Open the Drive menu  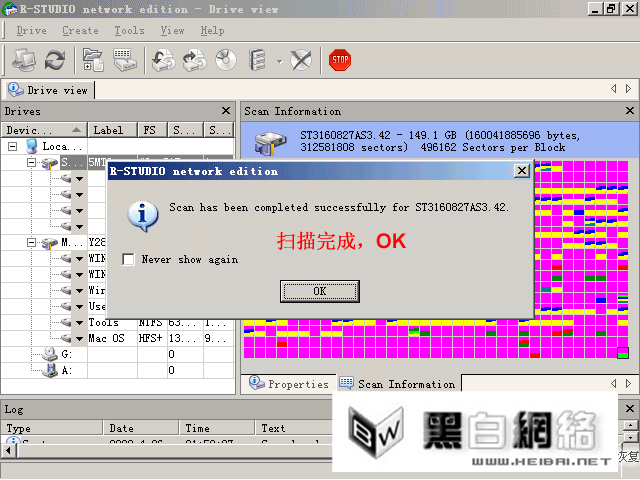31,31
